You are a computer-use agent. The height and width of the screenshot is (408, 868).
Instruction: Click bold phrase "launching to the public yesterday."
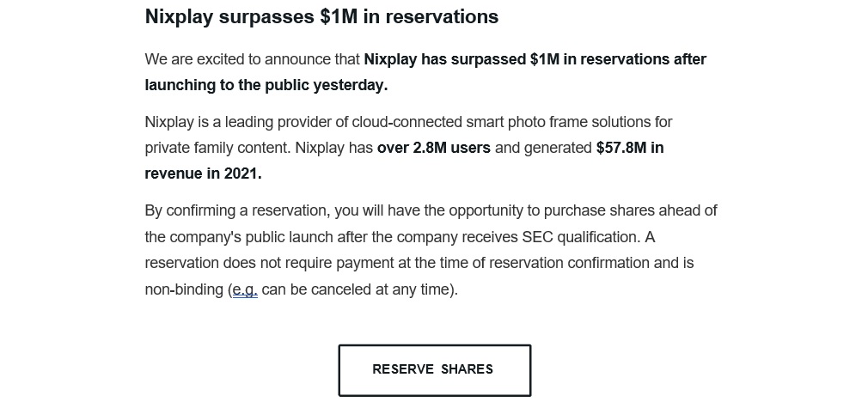coord(266,85)
